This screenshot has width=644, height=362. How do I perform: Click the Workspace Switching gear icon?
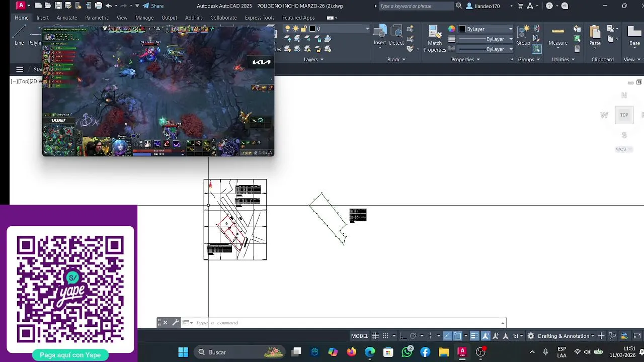point(531,336)
